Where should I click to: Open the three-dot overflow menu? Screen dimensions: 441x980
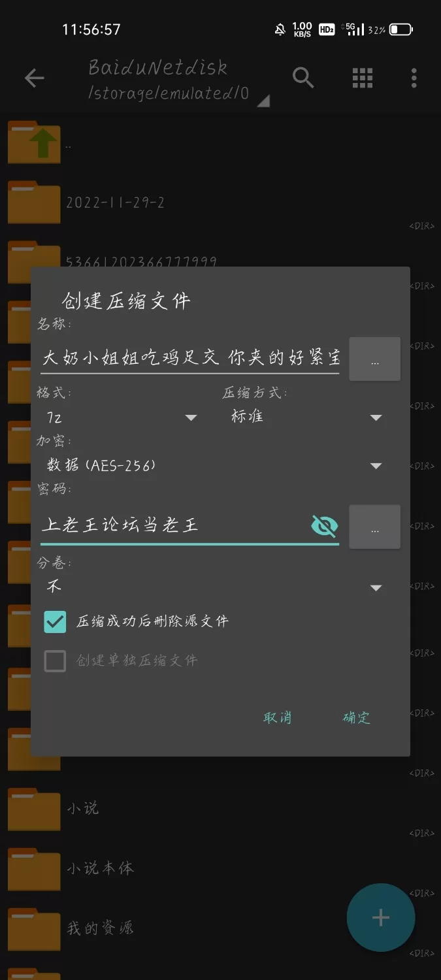[x=414, y=78]
